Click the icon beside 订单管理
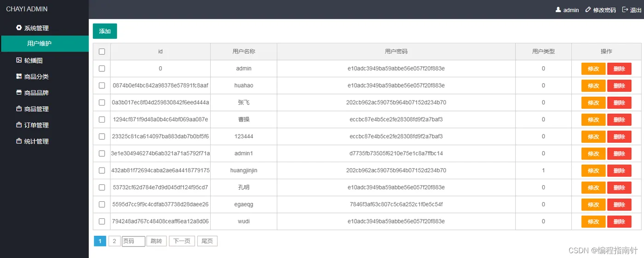644x258 pixels. 19,125
